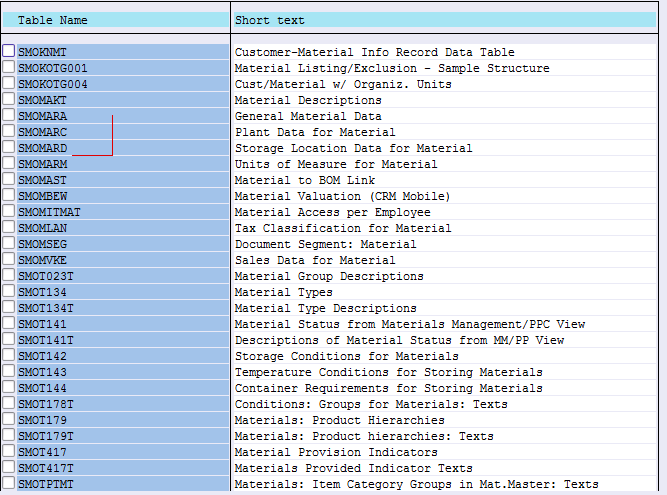
Task: Select 'Material Access per Employee' text
Action: [x=333, y=212]
